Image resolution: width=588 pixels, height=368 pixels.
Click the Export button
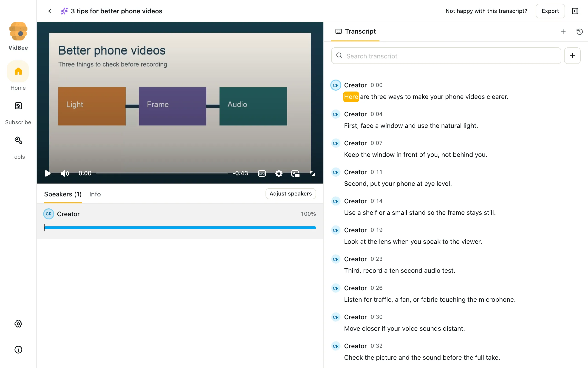pyautogui.click(x=550, y=11)
